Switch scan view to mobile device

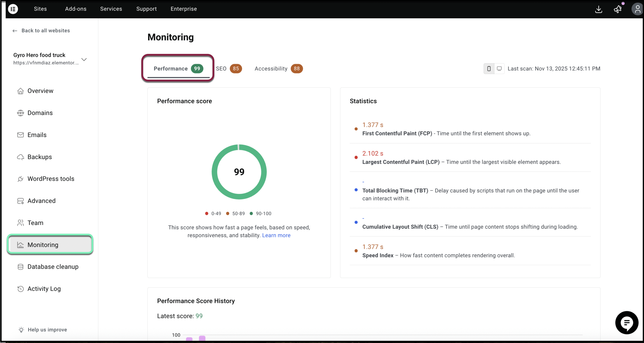pyautogui.click(x=489, y=69)
